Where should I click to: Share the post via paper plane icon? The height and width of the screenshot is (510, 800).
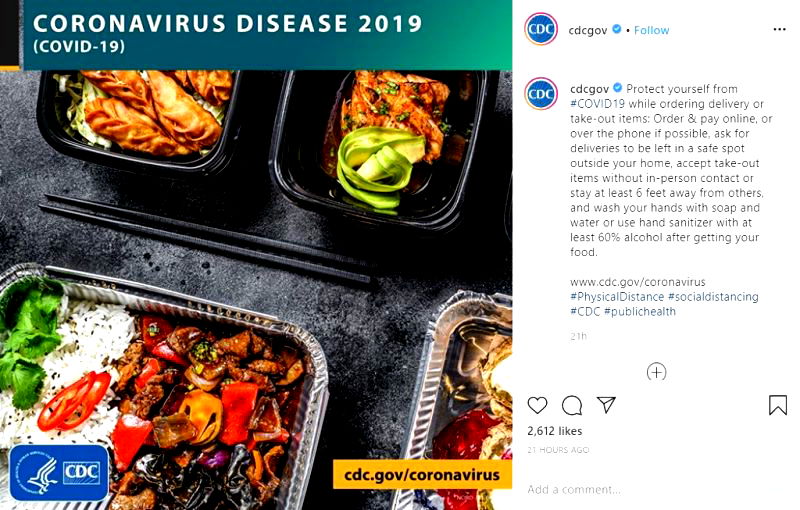(x=606, y=405)
